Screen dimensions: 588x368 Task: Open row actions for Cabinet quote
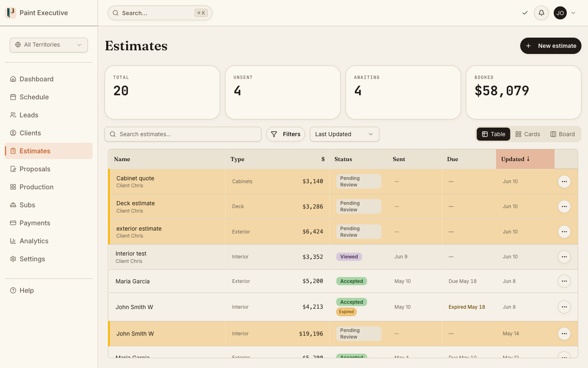click(564, 182)
